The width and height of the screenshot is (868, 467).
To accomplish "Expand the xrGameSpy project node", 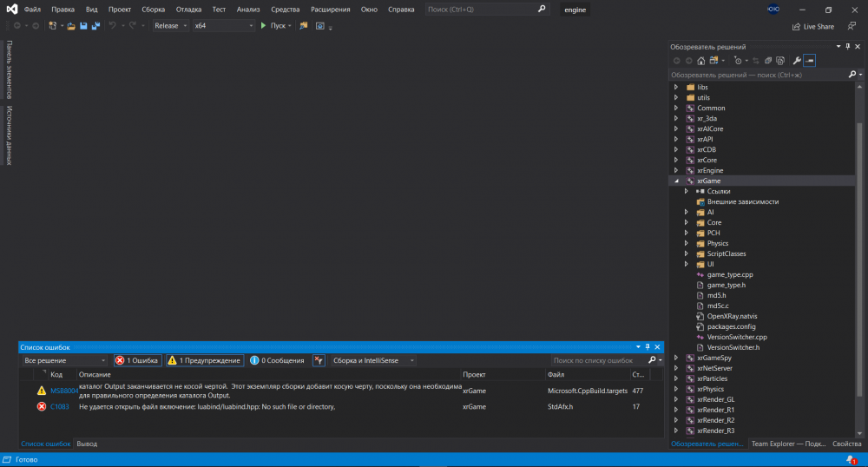I will click(x=676, y=358).
